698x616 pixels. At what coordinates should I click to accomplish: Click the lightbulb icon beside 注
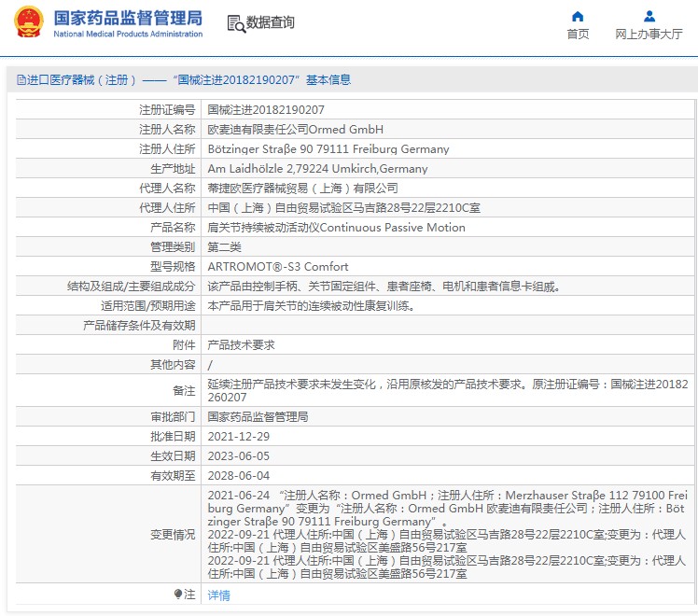click(x=177, y=595)
